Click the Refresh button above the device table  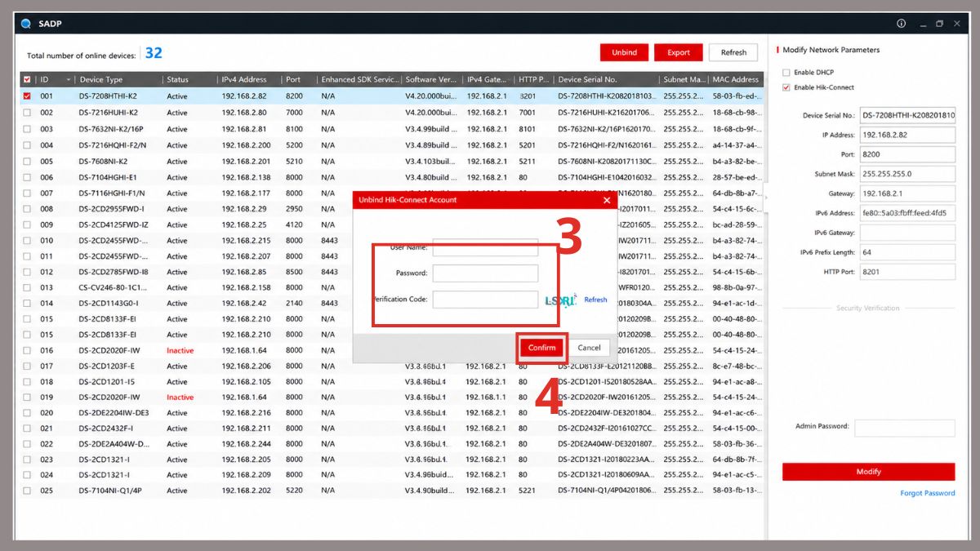[733, 52]
